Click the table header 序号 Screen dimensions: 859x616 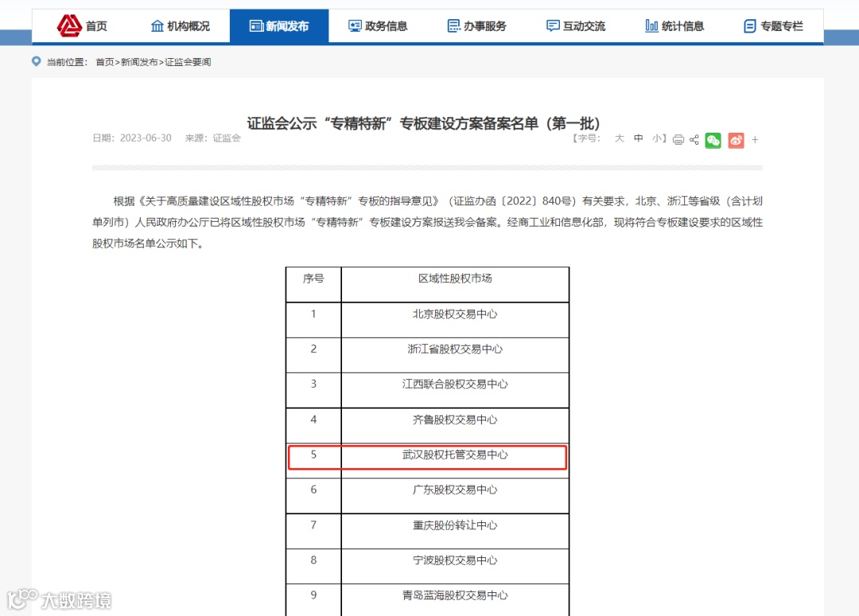313,279
